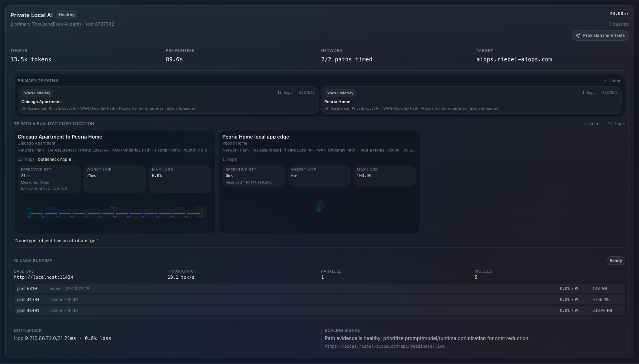Select the pid 6810 server process row
This screenshot has width=639, height=364.
319,289
